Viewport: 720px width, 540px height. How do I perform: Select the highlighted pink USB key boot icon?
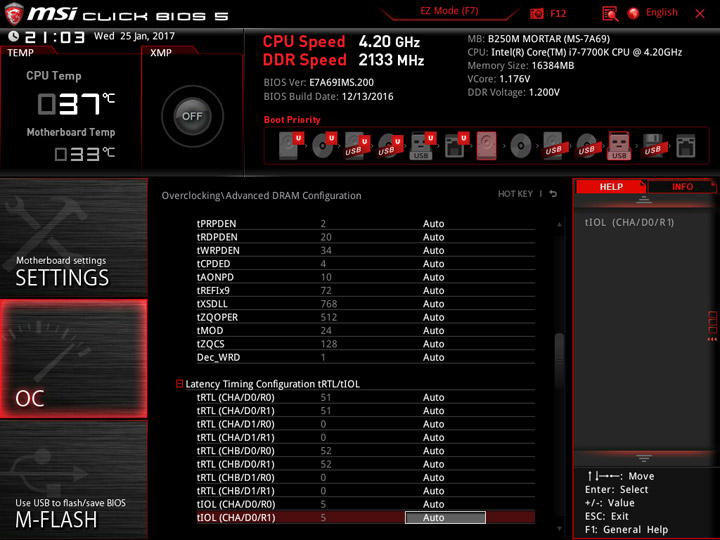[619, 146]
